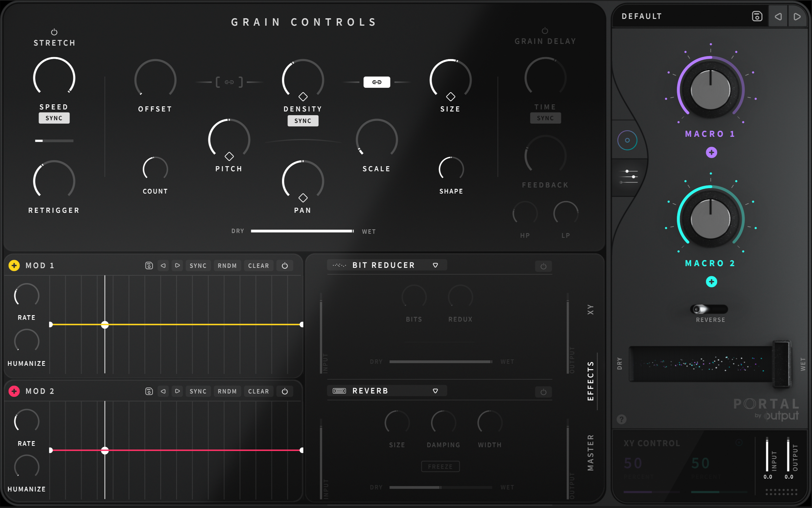This screenshot has height=508, width=812.
Task: Click the yellow plus icon beside MOD 1
Action: coord(14,265)
